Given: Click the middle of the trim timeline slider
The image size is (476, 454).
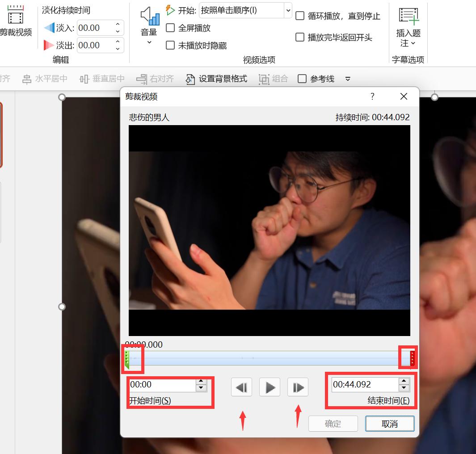Looking at the screenshot, I should click(268, 357).
